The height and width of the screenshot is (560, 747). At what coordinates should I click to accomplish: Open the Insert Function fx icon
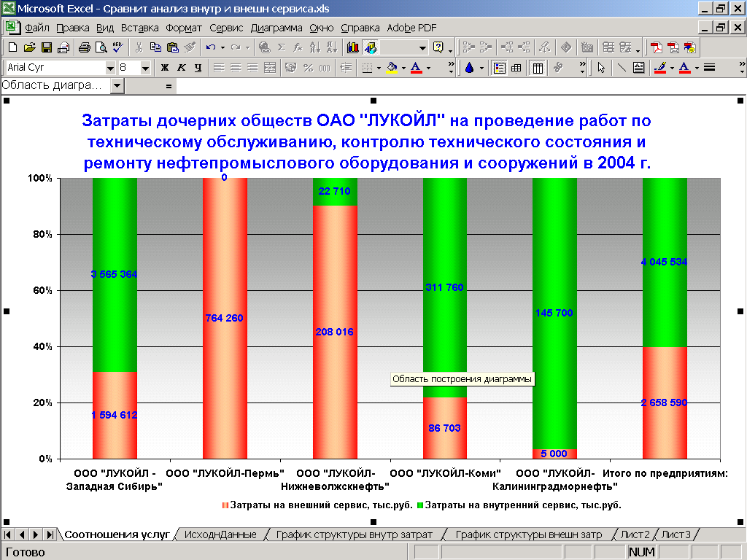pos(298,47)
